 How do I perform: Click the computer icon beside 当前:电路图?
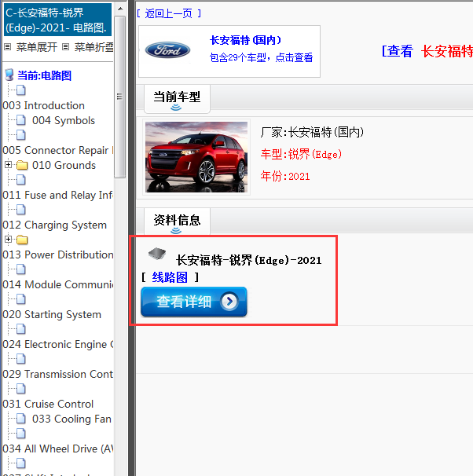[x=9, y=75]
